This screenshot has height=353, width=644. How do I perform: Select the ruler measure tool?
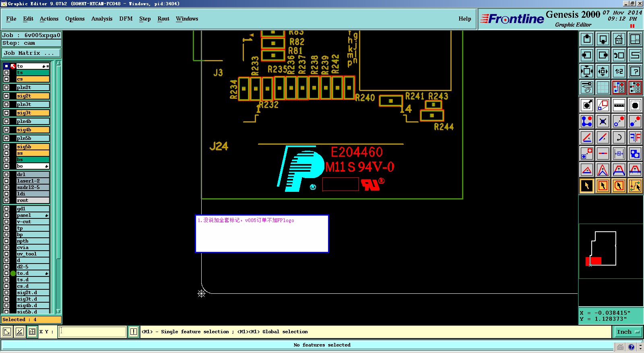(619, 105)
